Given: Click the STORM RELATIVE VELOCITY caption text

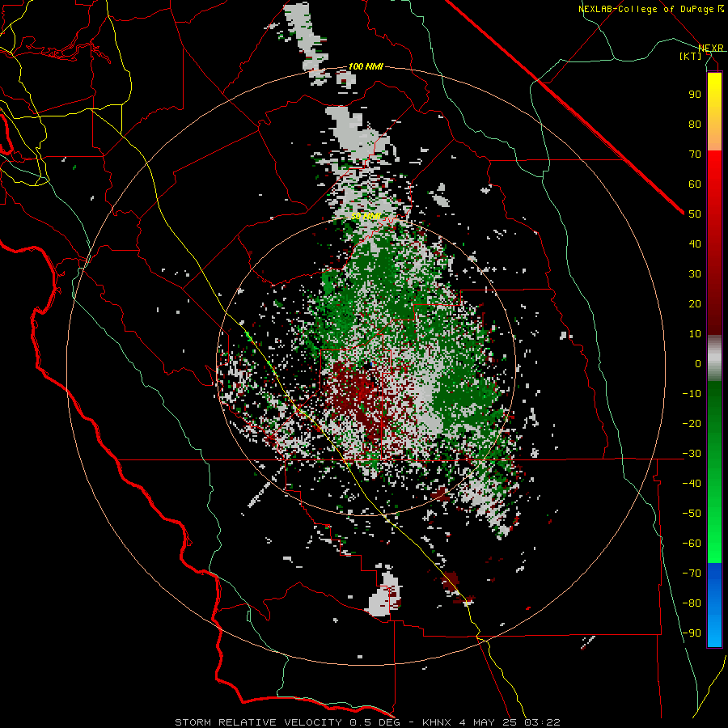Looking at the screenshot, I should (x=258, y=722).
